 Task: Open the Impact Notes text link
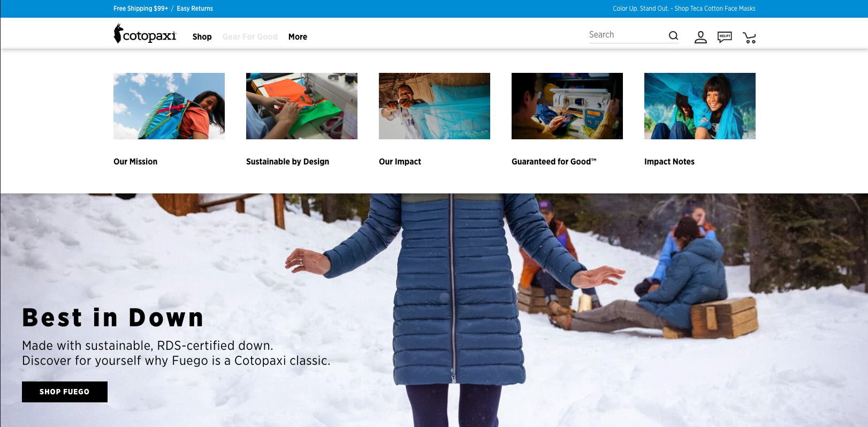[669, 162]
